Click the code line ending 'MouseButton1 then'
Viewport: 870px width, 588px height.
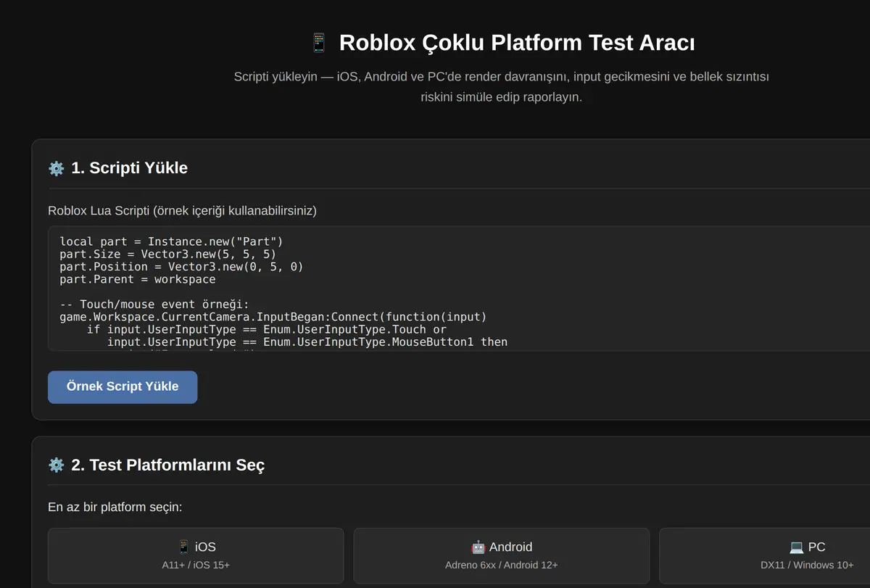tap(307, 342)
